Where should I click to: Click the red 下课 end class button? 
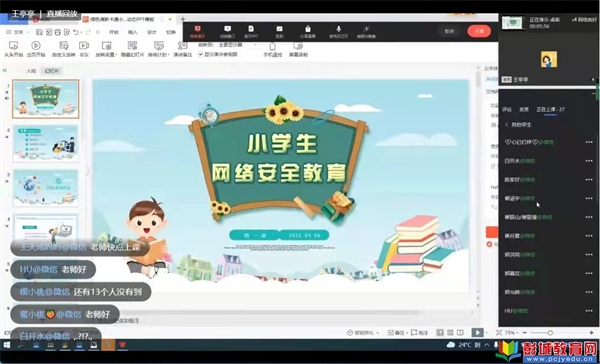click(479, 31)
